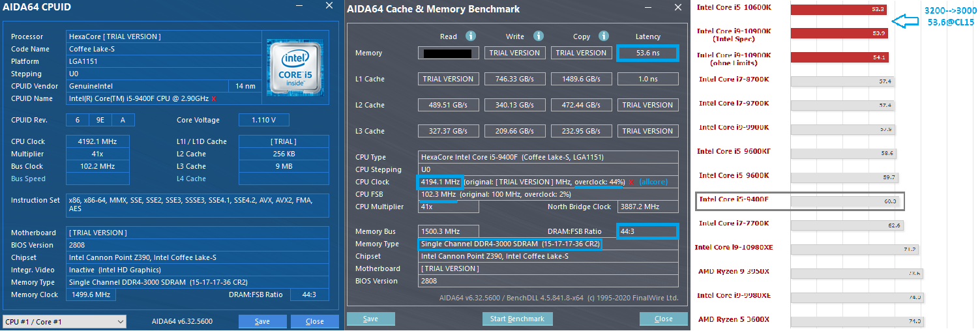980x331 pixels.
Task: Click the Read column info icon
Action: click(x=470, y=36)
